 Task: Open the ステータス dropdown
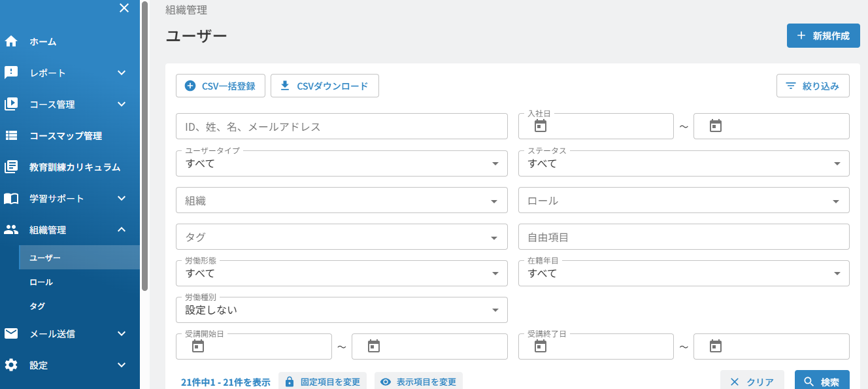(x=684, y=163)
